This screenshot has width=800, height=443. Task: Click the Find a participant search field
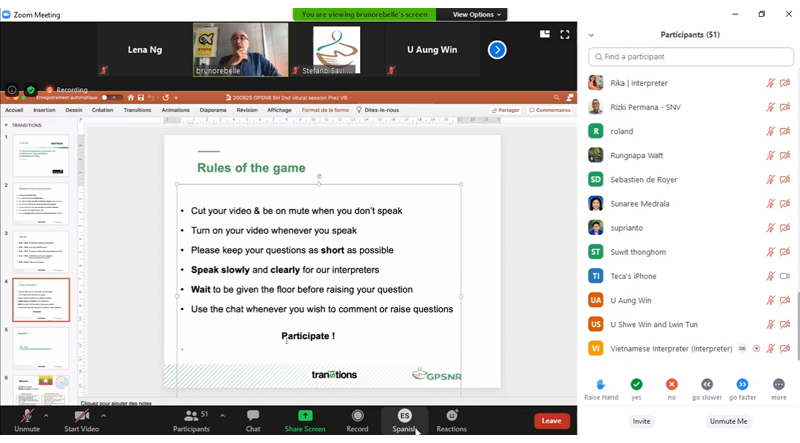(x=690, y=57)
